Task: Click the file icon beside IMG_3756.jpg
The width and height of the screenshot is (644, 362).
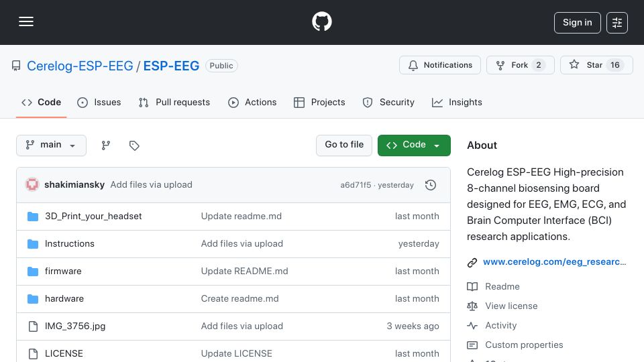Action: point(33,326)
